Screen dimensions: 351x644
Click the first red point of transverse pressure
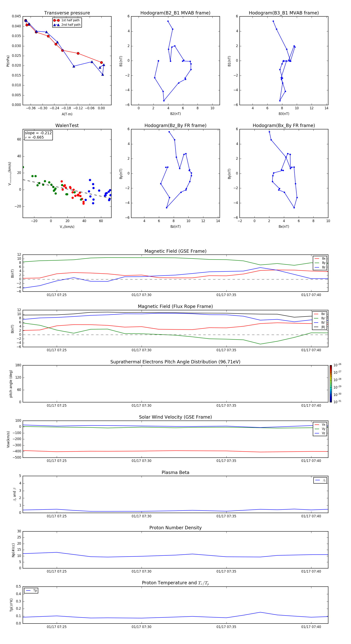click(101, 62)
